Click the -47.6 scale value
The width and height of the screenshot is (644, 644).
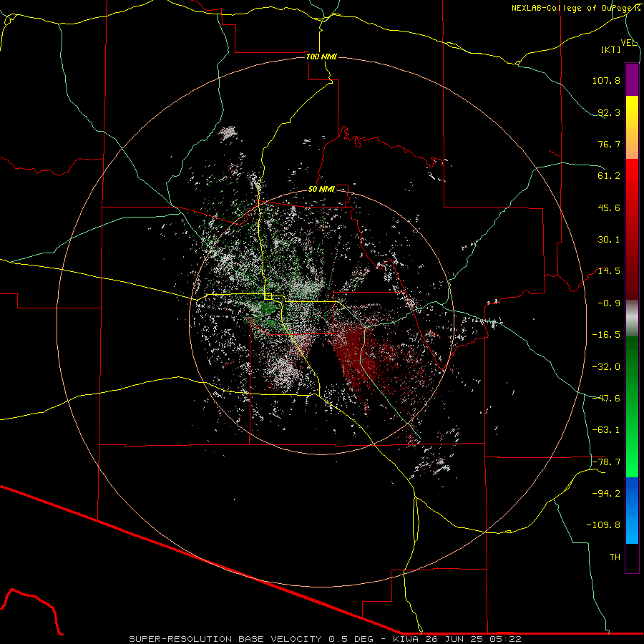pyautogui.click(x=606, y=399)
